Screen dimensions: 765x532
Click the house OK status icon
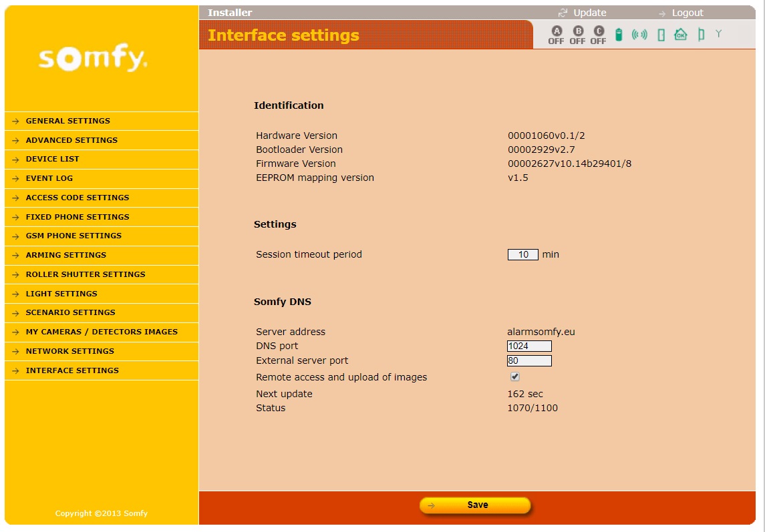point(680,35)
